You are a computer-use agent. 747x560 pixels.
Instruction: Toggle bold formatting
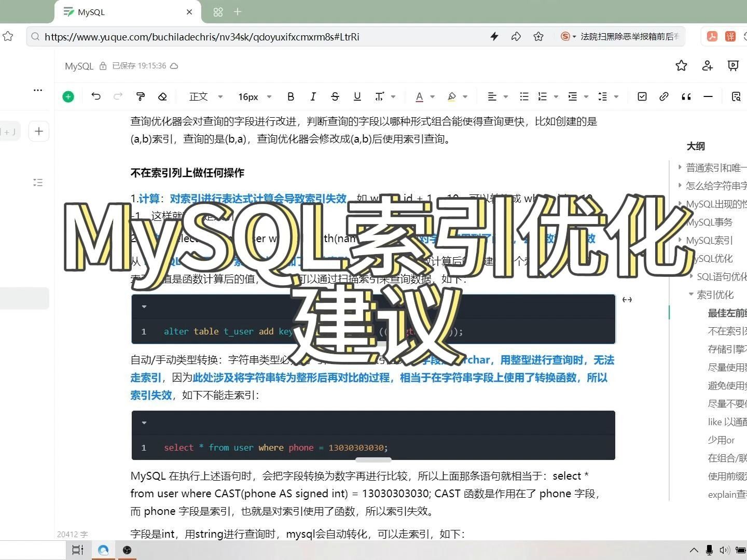[x=291, y=96]
